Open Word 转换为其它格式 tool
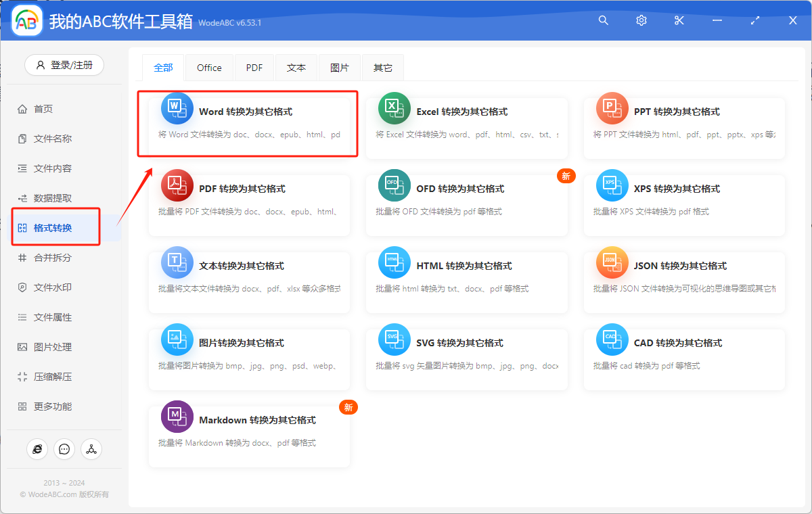Screen dimensions: 812x514 point(248,124)
